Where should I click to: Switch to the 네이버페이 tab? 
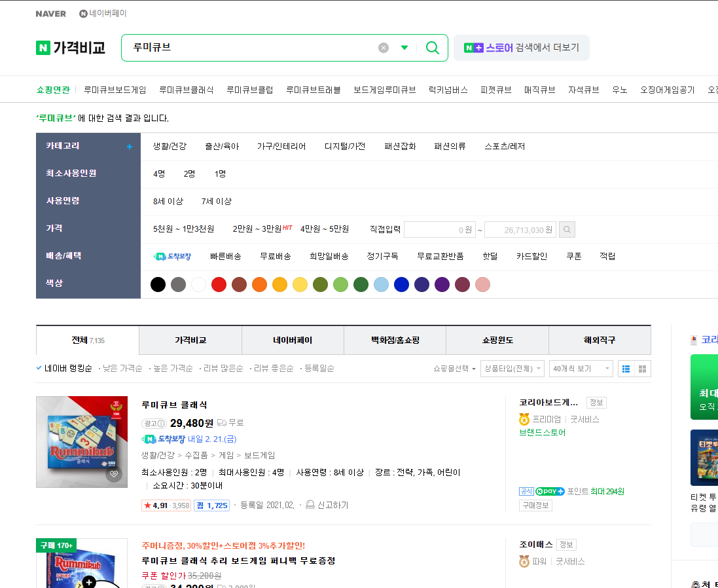tap(293, 340)
